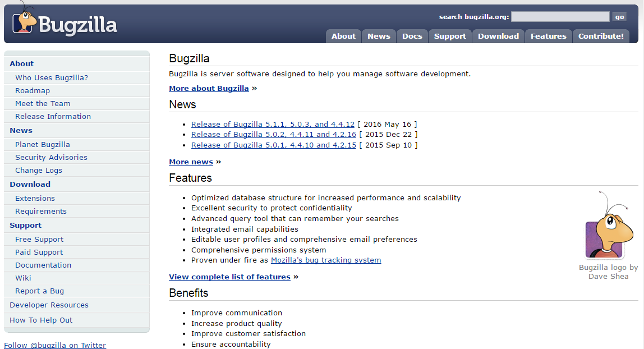Click the Bugzilla logo in header
Image resolution: width=644 pixels, height=349 pixels.
[x=65, y=24]
